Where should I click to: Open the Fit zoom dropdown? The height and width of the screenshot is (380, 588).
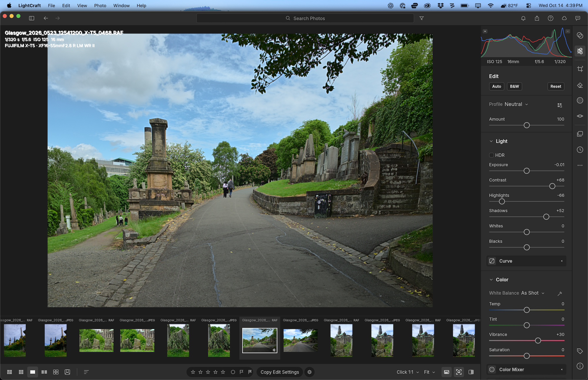429,372
